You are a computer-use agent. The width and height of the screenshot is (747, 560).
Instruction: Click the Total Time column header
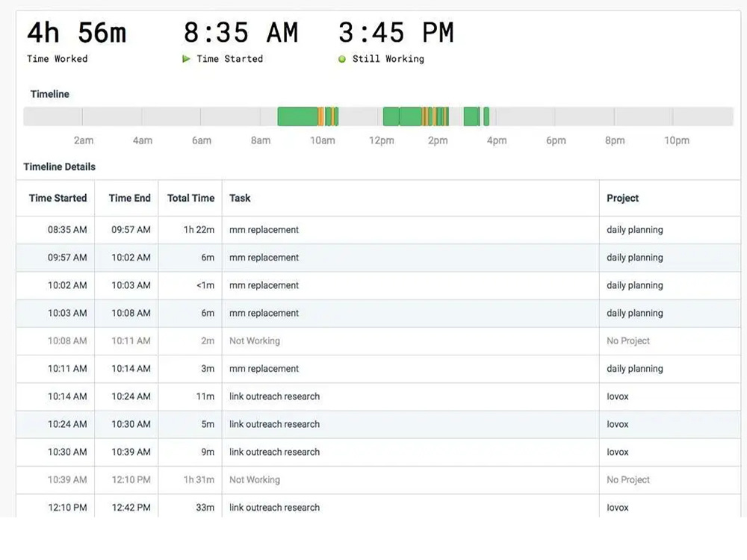point(190,198)
